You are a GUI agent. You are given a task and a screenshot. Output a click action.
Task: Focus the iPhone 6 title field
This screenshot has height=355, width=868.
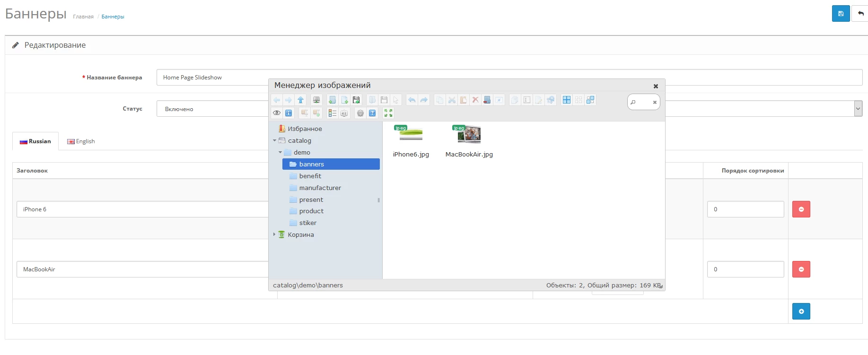click(142, 209)
